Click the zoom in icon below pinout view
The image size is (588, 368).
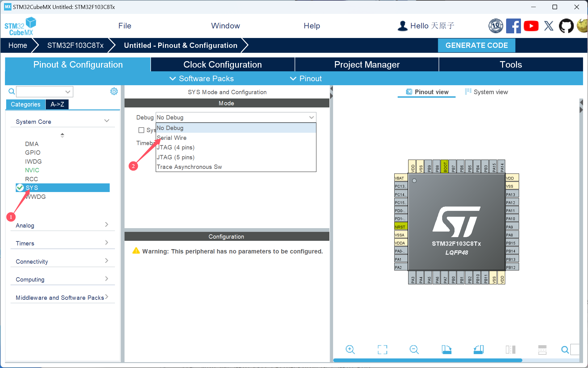(350, 349)
